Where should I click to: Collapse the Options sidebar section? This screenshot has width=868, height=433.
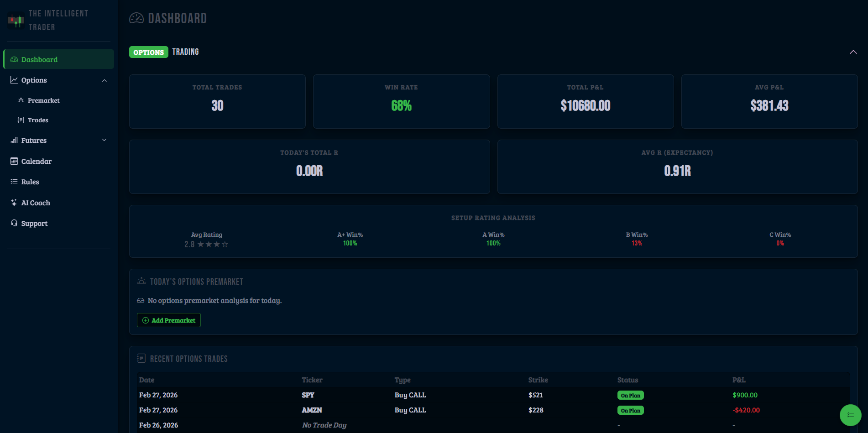(105, 80)
